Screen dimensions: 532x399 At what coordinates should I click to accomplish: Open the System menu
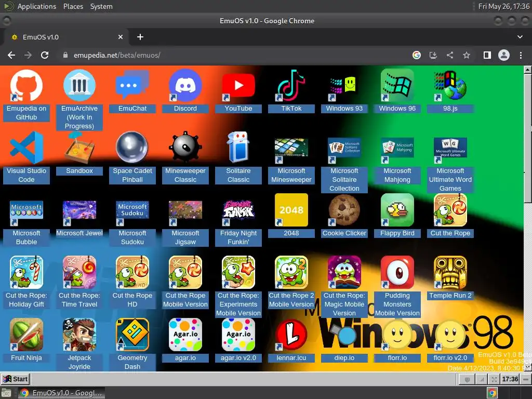point(101,6)
